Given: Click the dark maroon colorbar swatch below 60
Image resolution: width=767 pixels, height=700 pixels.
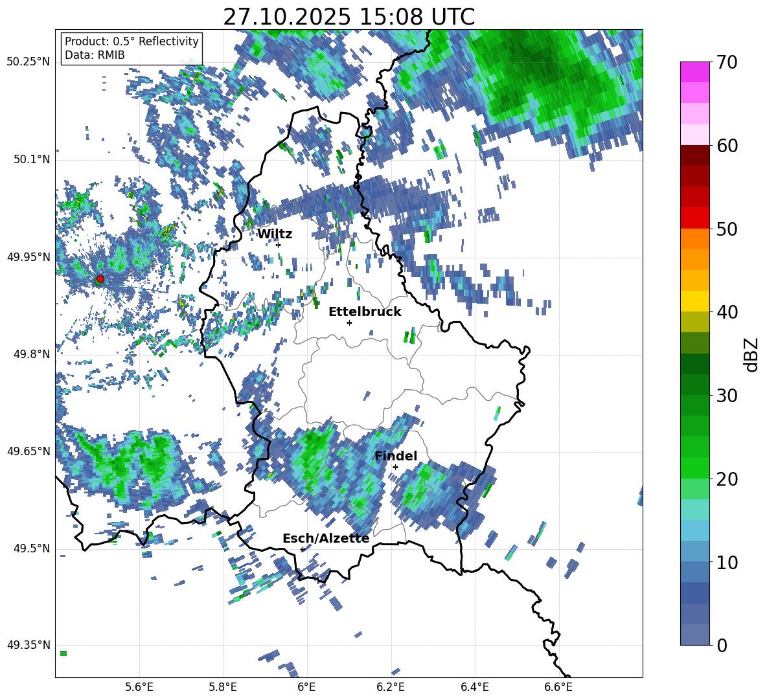Looking at the screenshot, I should tap(694, 155).
